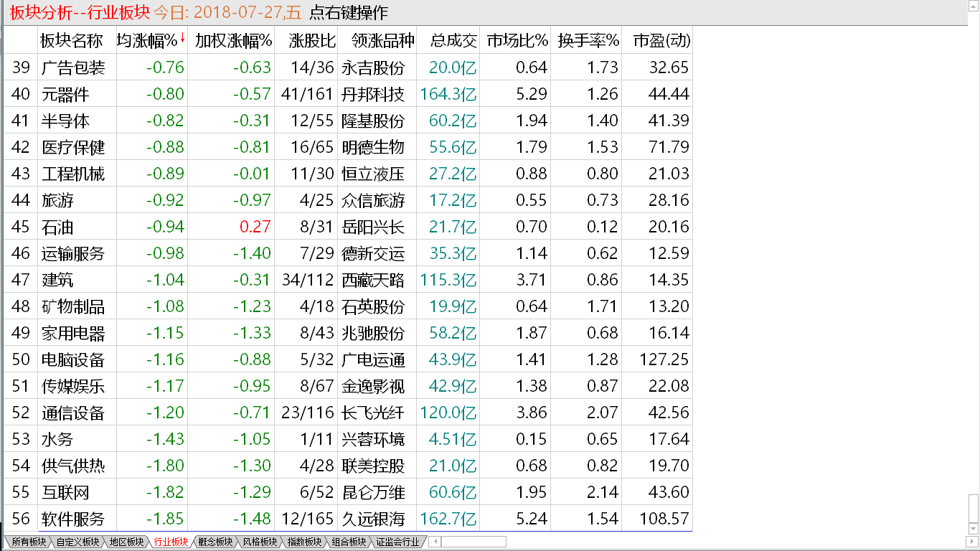Screen dimensions: 980x551
Task: Click leading stock 众信旅游
Action: (373, 200)
